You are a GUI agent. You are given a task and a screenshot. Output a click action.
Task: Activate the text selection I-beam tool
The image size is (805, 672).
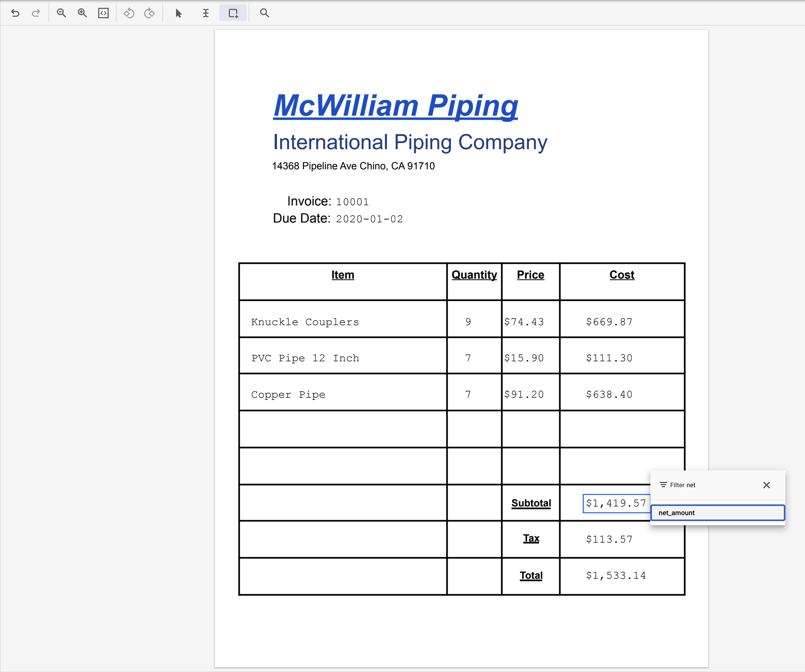[x=206, y=13]
